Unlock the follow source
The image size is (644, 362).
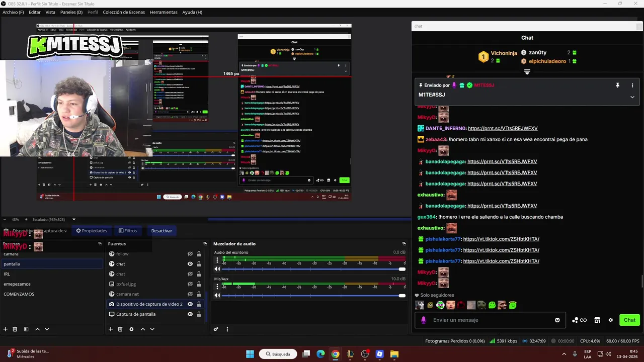[x=199, y=254]
